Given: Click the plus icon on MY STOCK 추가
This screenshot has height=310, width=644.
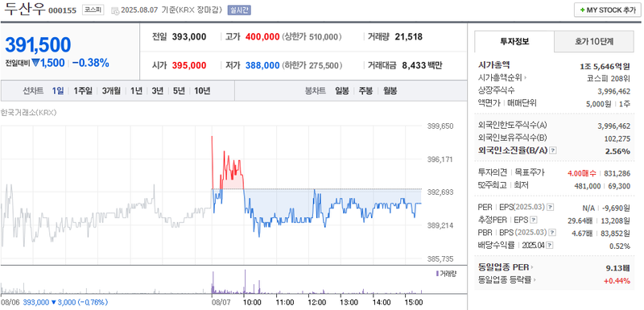Looking at the screenshot, I should 582,10.
